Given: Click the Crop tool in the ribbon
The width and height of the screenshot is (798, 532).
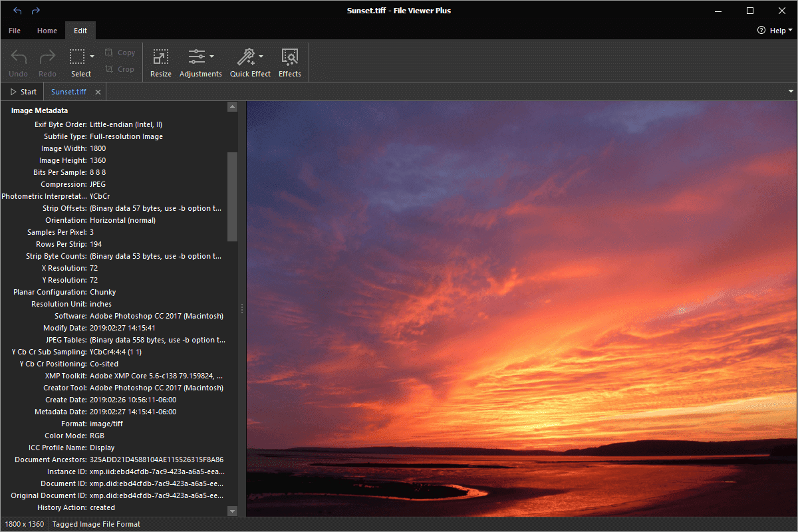Looking at the screenshot, I should click(x=120, y=69).
